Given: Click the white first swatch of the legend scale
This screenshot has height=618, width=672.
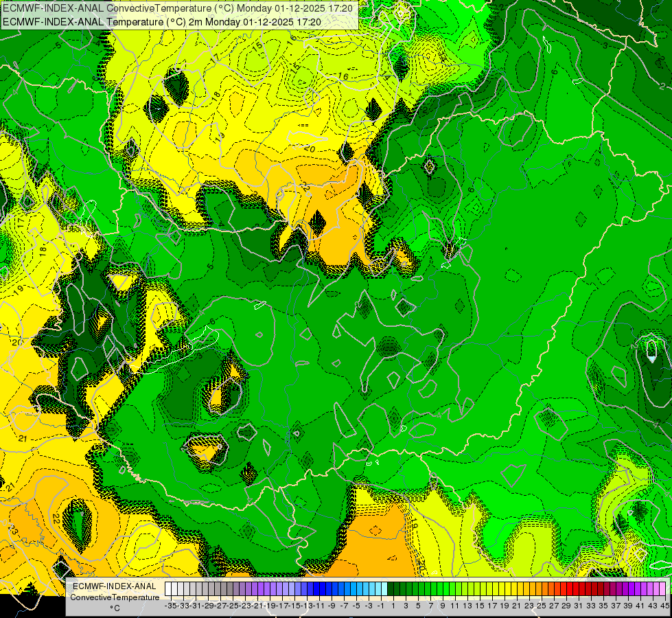Looking at the screenshot, I should [x=168, y=588].
